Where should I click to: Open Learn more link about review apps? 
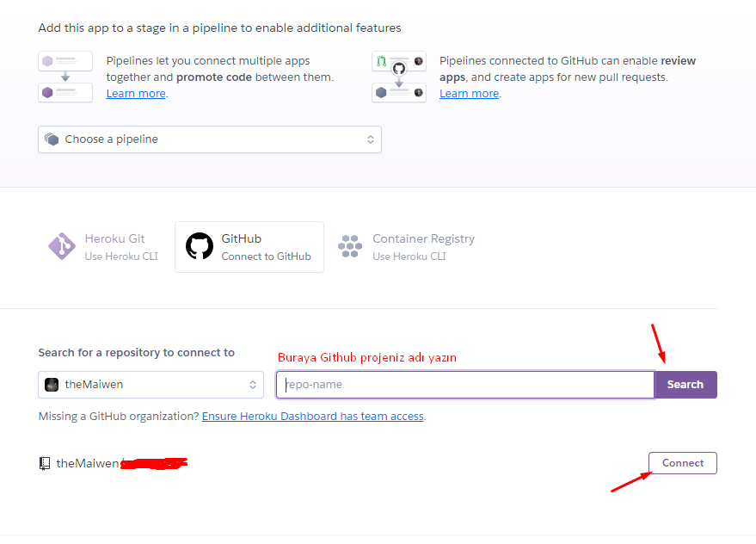(469, 94)
